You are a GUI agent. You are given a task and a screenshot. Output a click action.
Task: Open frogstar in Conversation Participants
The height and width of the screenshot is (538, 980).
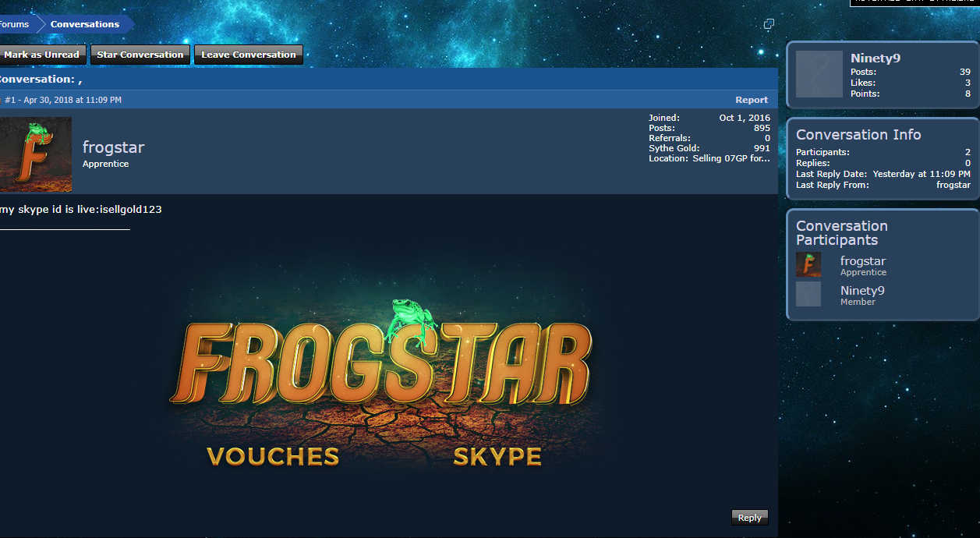click(x=863, y=261)
